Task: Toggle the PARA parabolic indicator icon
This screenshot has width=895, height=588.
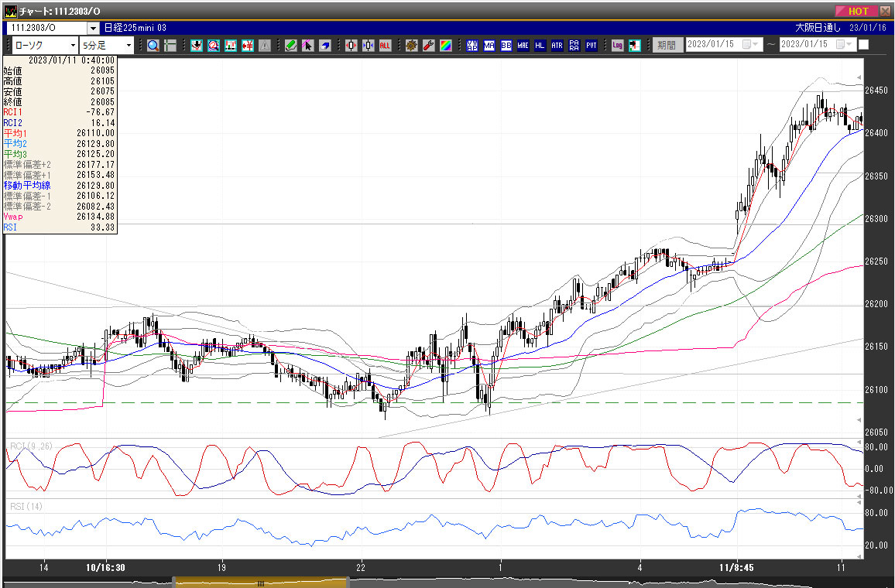Action: [574, 46]
